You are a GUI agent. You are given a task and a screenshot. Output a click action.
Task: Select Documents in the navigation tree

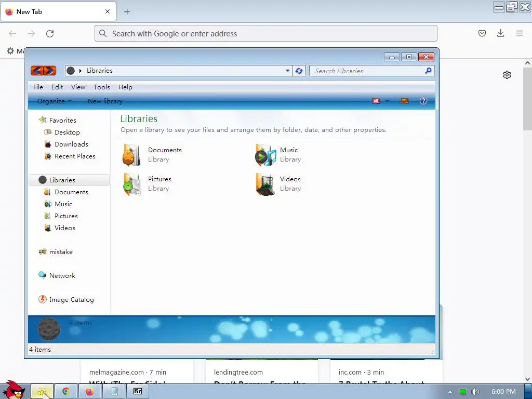point(71,192)
